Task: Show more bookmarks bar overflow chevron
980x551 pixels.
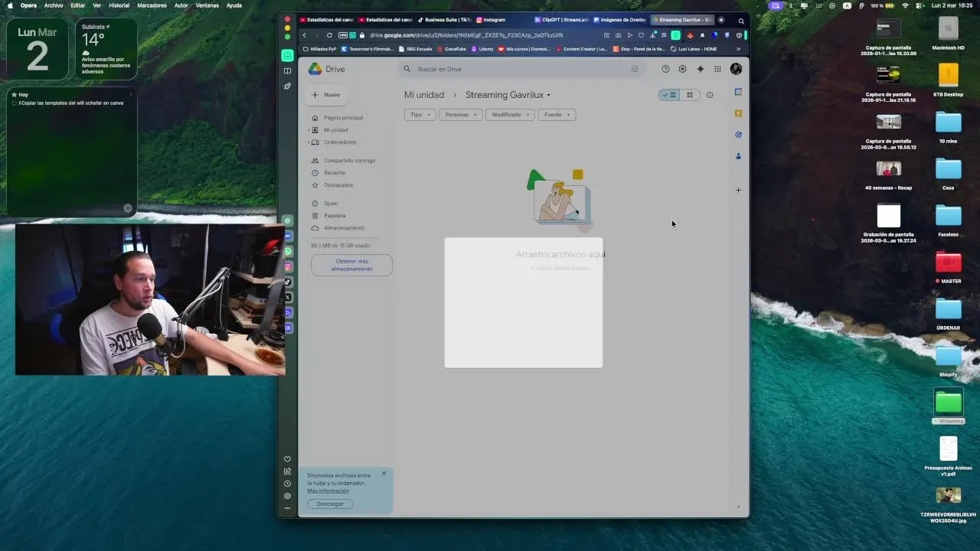Action: click(738, 49)
